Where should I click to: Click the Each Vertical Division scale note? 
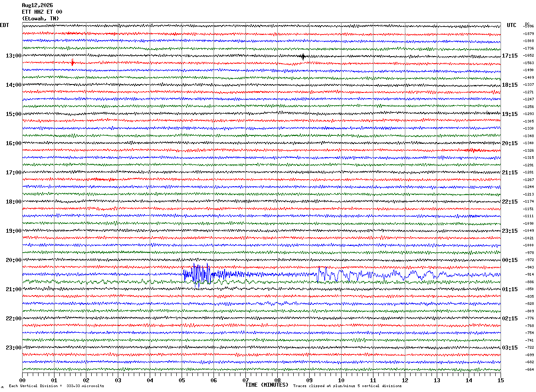56,386
